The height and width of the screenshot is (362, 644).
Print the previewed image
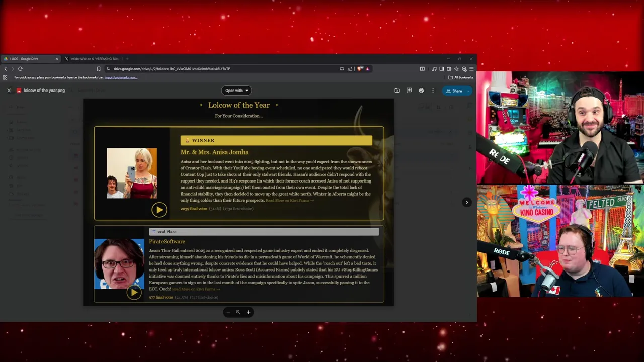pyautogui.click(x=421, y=90)
